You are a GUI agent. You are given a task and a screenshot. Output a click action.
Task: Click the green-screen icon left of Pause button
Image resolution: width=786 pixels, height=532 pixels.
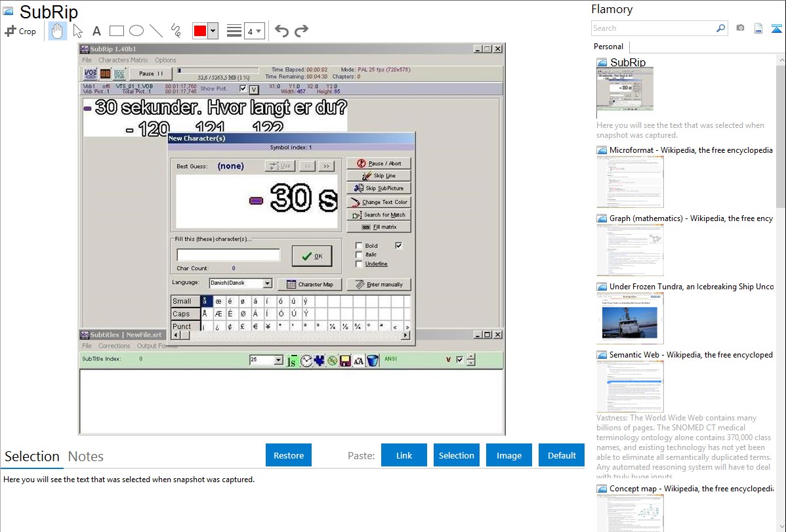pos(119,73)
